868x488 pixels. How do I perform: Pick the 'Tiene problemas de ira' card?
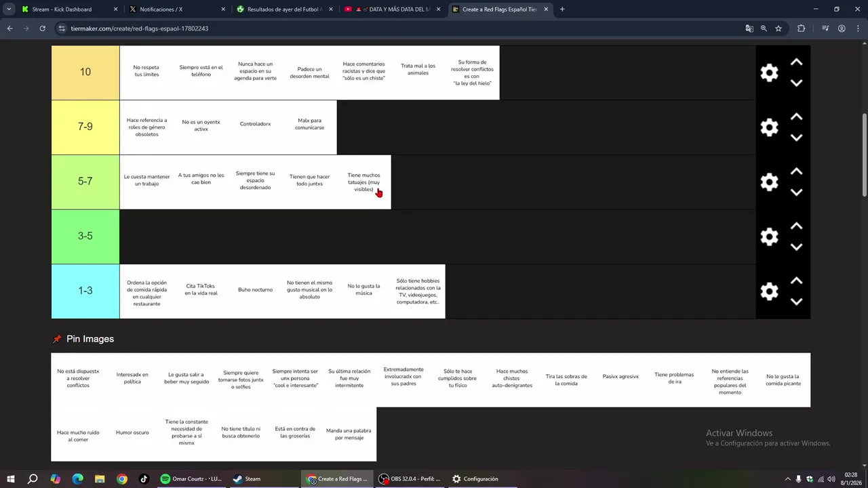pos(675,380)
